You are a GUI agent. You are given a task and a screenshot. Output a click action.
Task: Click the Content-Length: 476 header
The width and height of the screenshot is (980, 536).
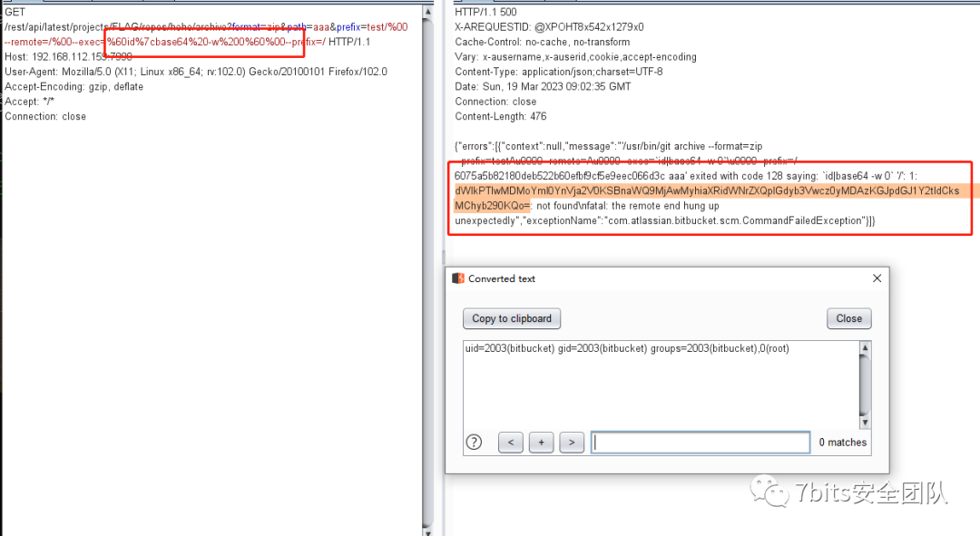point(500,117)
